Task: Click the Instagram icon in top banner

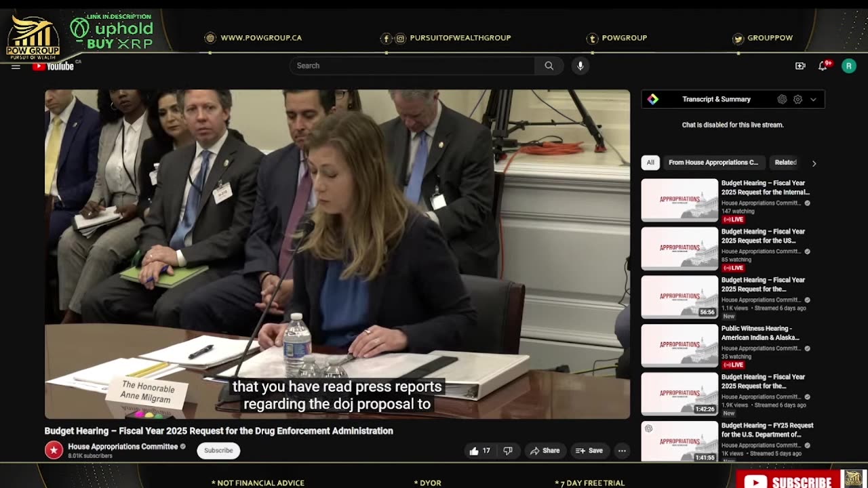Action: pyautogui.click(x=401, y=39)
